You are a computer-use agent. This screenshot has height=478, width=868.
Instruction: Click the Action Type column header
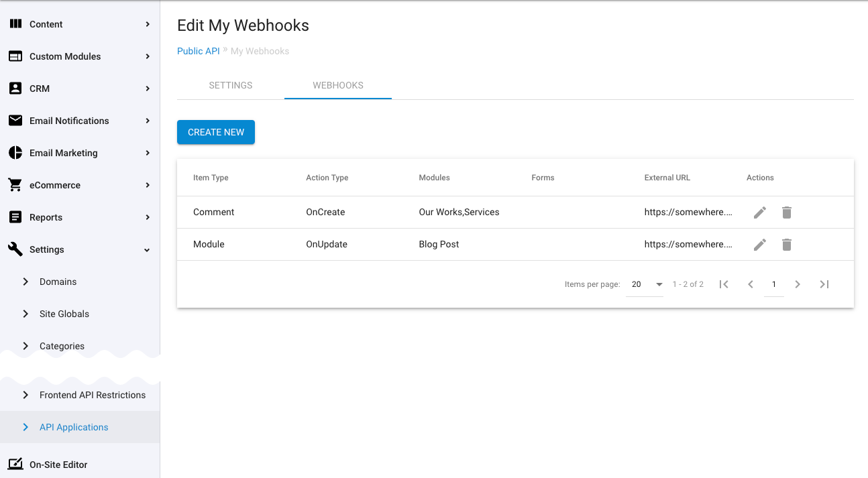point(327,178)
